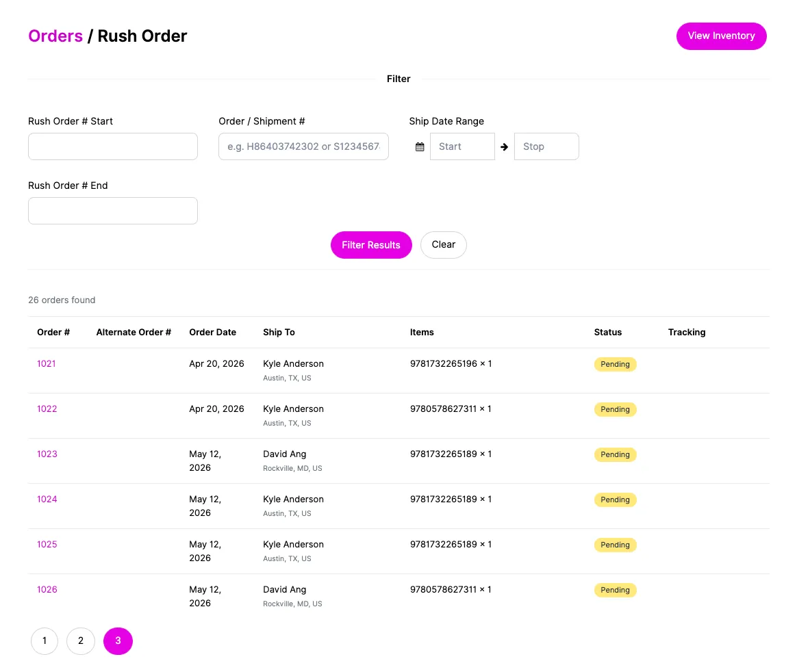Click the Pending badge for order 1023
Viewport: 797px width, 672px height.
click(x=615, y=454)
